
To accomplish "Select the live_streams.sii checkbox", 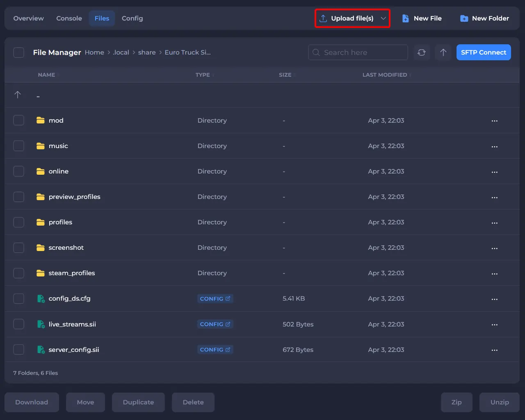I will coord(19,324).
